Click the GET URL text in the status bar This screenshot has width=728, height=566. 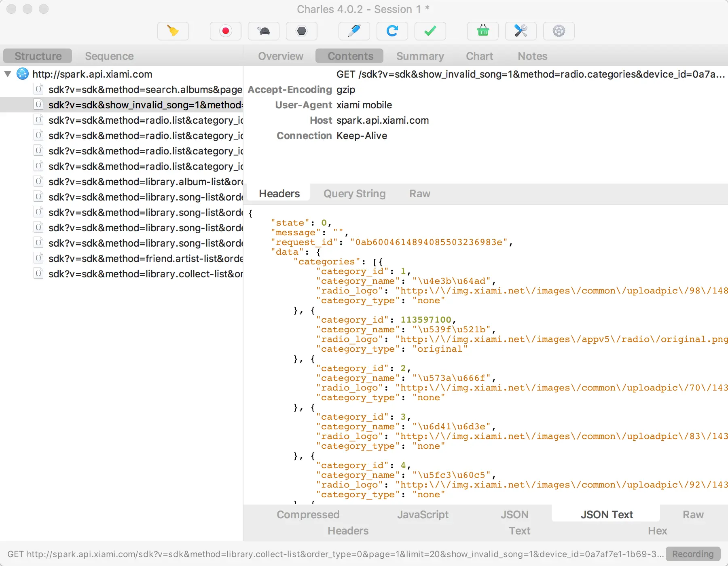(336, 554)
